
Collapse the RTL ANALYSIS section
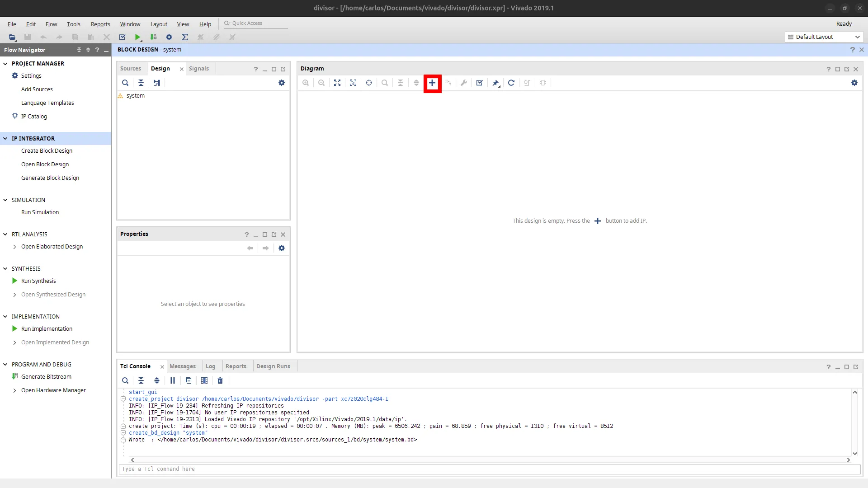[x=5, y=235]
